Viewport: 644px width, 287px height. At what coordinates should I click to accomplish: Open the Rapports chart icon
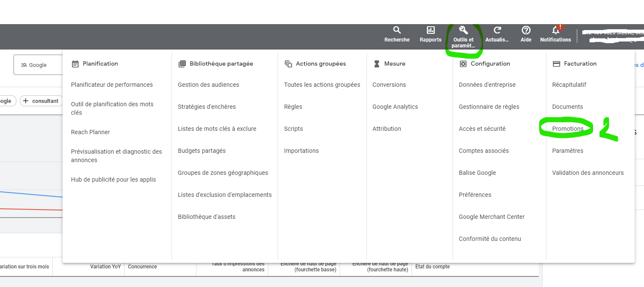[431, 30]
